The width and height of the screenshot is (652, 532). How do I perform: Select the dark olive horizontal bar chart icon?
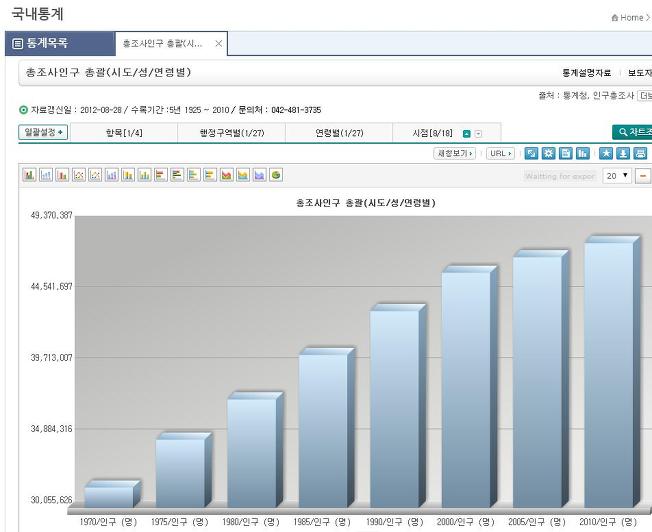coord(177,175)
